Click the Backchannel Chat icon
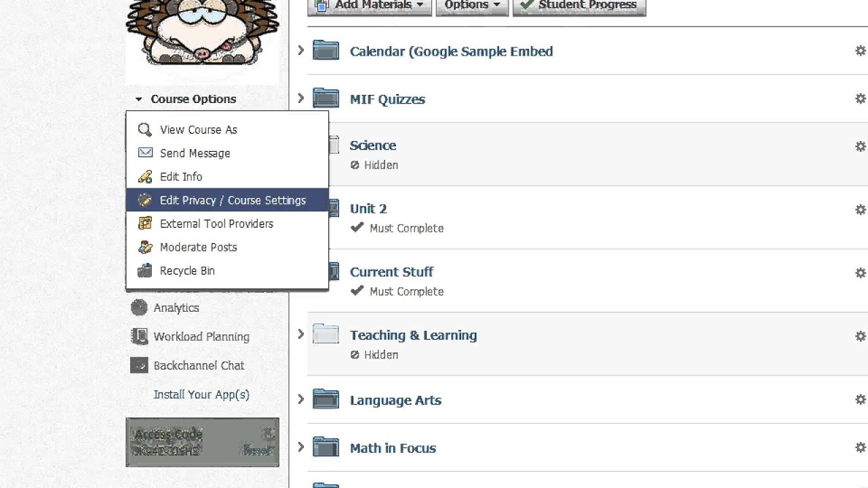The width and height of the screenshot is (868, 488). pyautogui.click(x=139, y=365)
